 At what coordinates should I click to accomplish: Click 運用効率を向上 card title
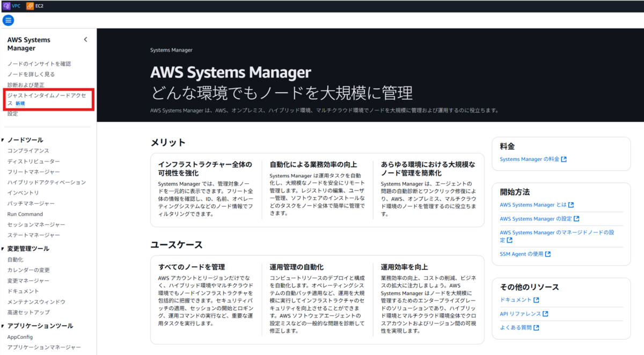[x=404, y=267]
